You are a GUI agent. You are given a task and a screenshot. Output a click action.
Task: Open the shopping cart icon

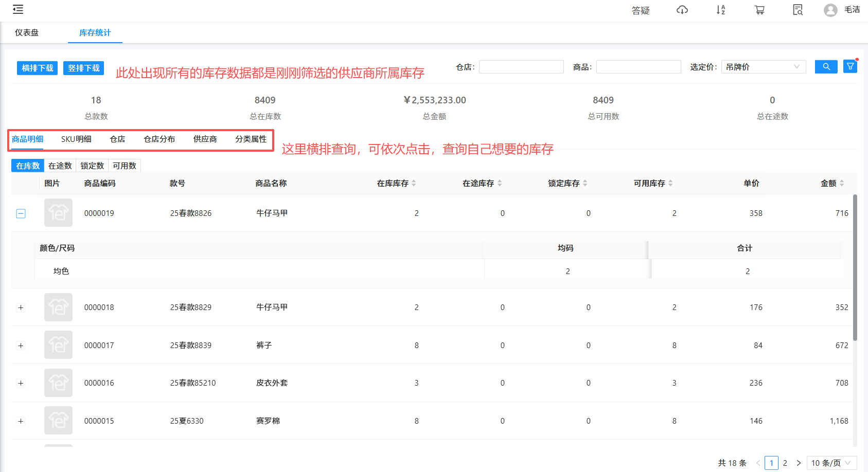[x=759, y=10]
